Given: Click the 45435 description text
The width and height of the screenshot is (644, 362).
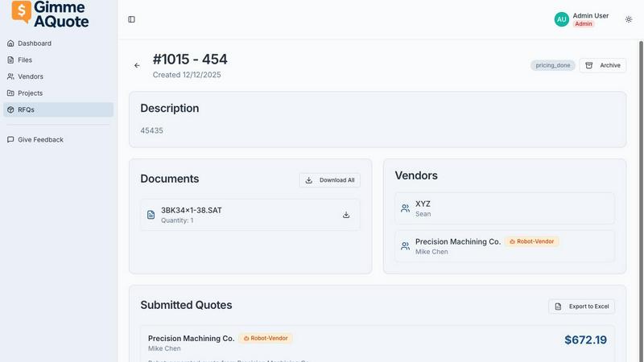Looking at the screenshot, I should pos(151,130).
